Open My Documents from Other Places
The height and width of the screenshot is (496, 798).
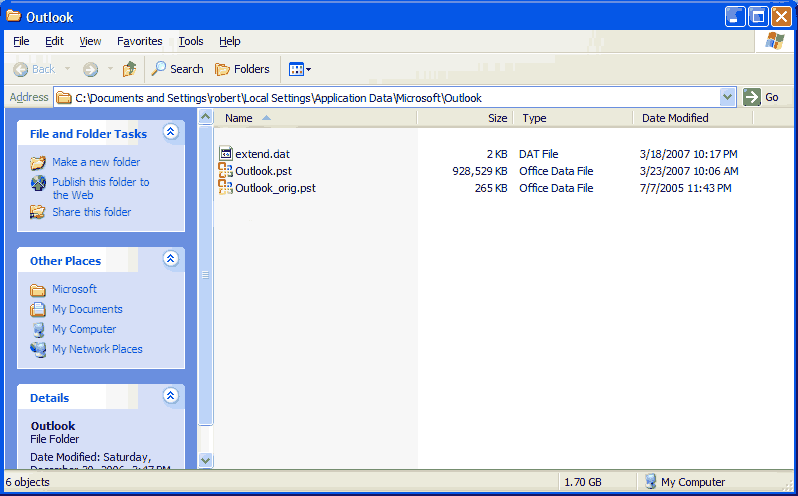click(x=88, y=309)
